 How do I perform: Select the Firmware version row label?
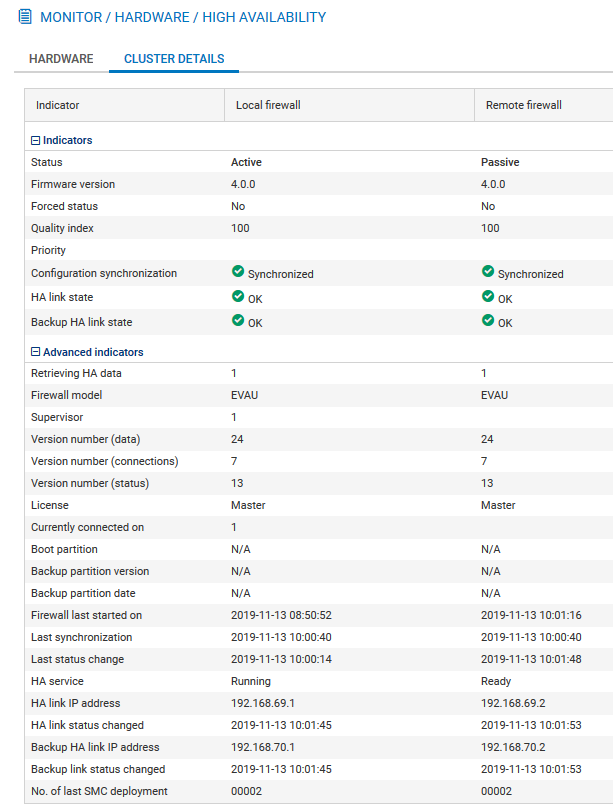click(x=73, y=184)
